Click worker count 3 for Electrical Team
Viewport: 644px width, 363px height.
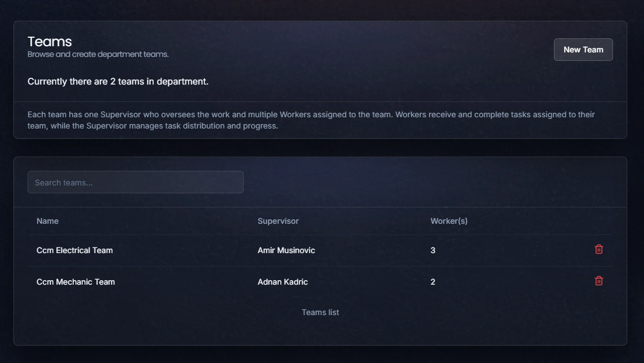click(x=433, y=250)
